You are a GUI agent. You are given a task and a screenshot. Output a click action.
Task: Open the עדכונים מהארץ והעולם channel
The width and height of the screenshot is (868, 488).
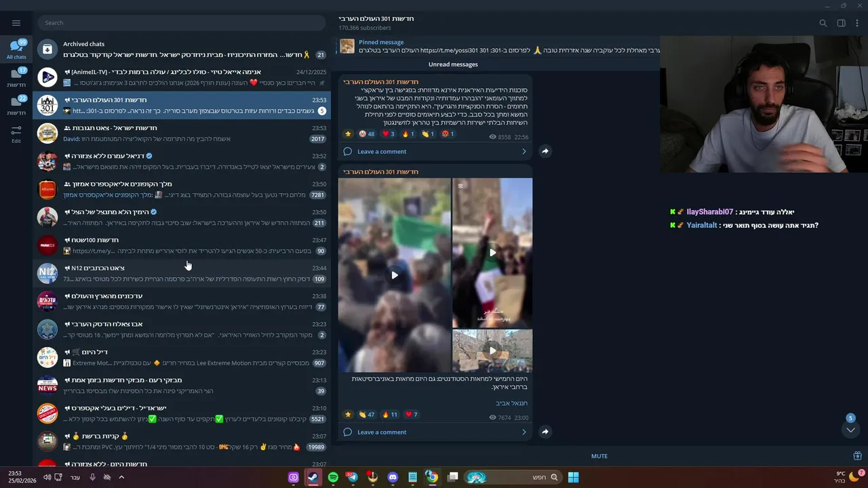[x=182, y=302]
